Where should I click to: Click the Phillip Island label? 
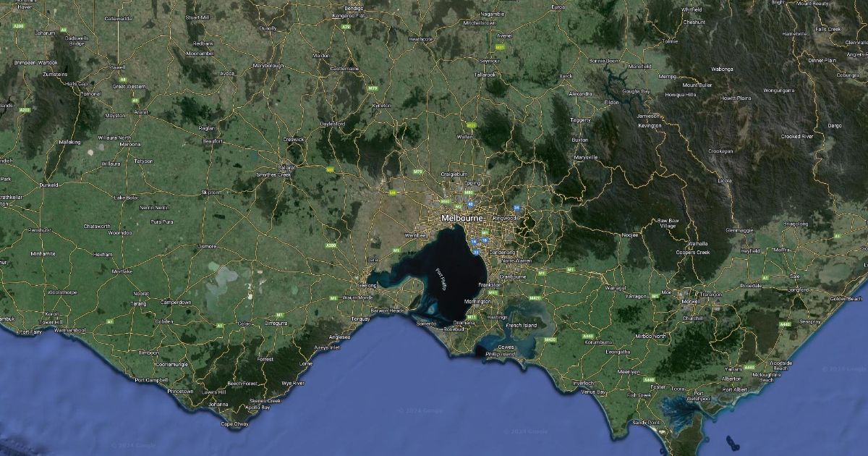coord(499,353)
